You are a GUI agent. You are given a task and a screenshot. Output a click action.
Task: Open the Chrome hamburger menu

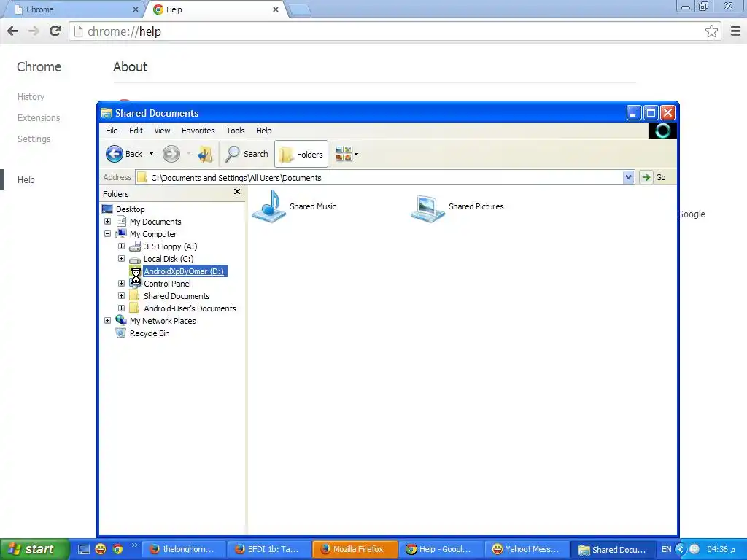coord(735,31)
